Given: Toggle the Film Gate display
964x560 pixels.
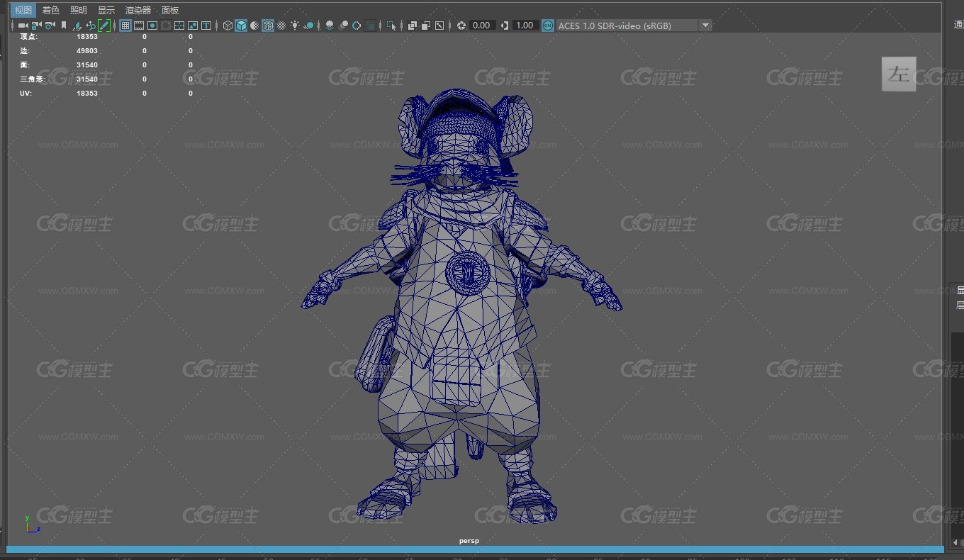Looking at the screenshot, I should (x=139, y=26).
